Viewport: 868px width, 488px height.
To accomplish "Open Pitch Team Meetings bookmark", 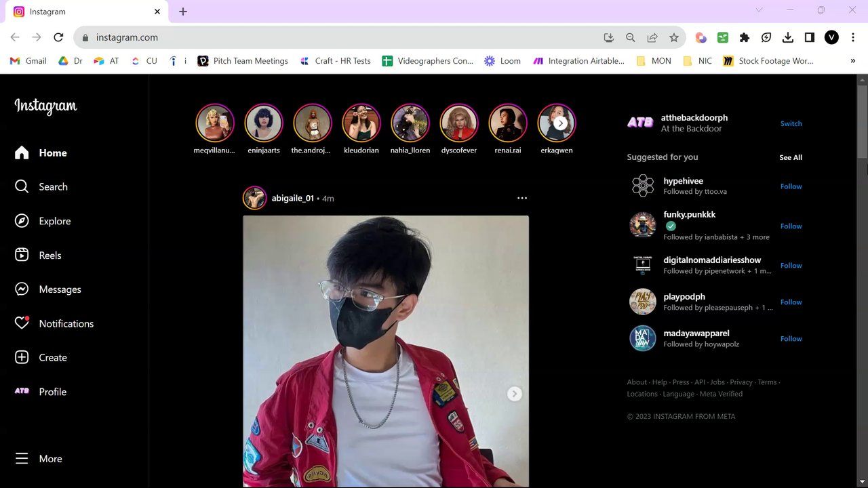I will coord(243,61).
